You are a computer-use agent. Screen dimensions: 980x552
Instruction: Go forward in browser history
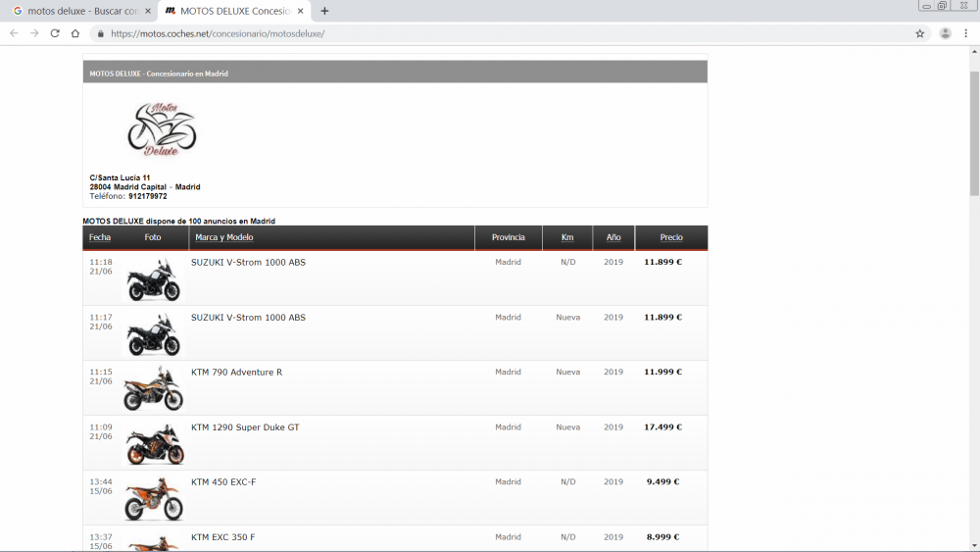click(x=34, y=33)
